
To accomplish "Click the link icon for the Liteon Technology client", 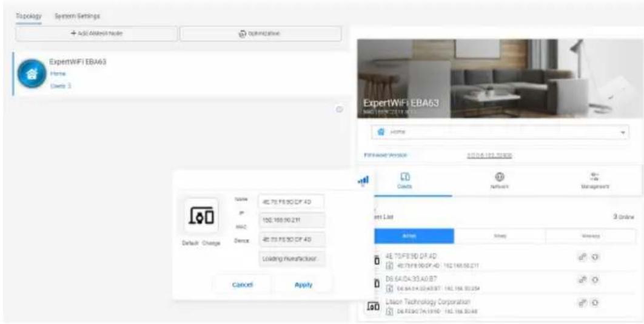I will click(x=582, y=303).
